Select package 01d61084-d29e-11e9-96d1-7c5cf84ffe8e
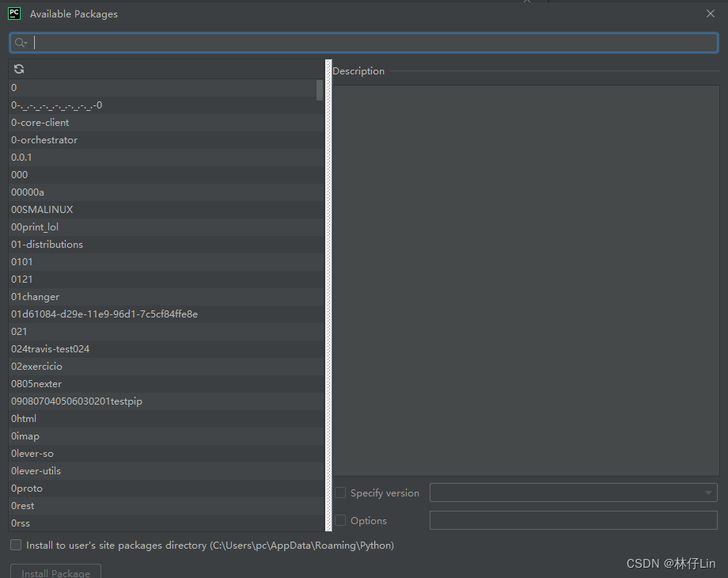This screenshot has height=578, width=728. (166, 314)
